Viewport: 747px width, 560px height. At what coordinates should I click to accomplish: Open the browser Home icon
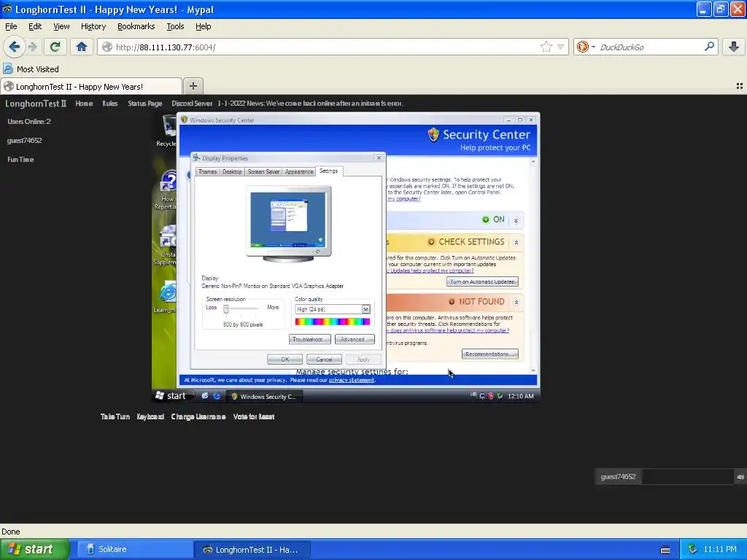(82, 47)
